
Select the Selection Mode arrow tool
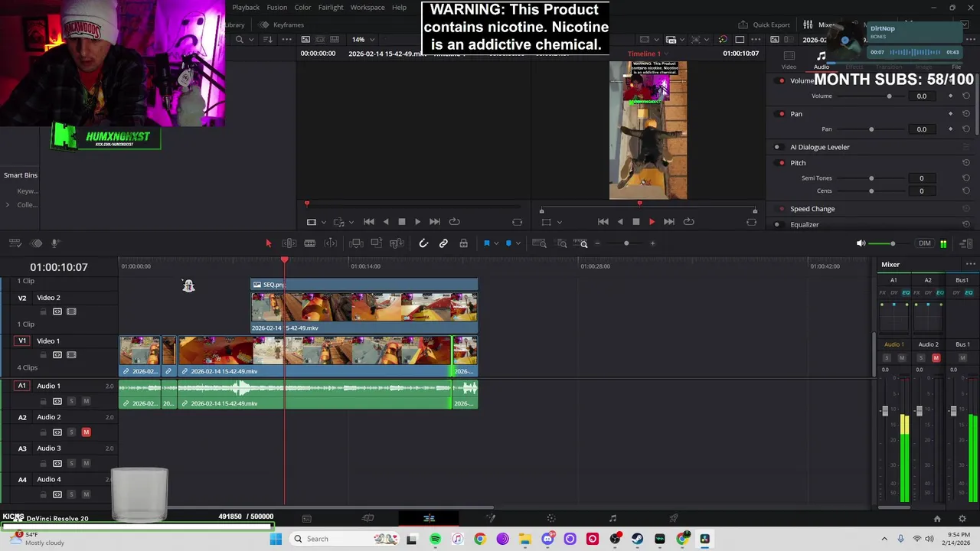[268, 243]
